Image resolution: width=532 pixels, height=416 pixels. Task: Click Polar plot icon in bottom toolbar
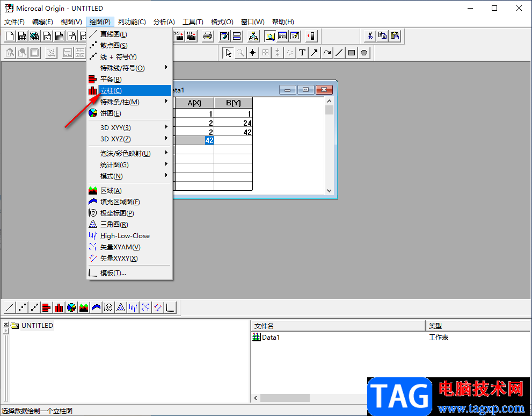tap(108, 307)
